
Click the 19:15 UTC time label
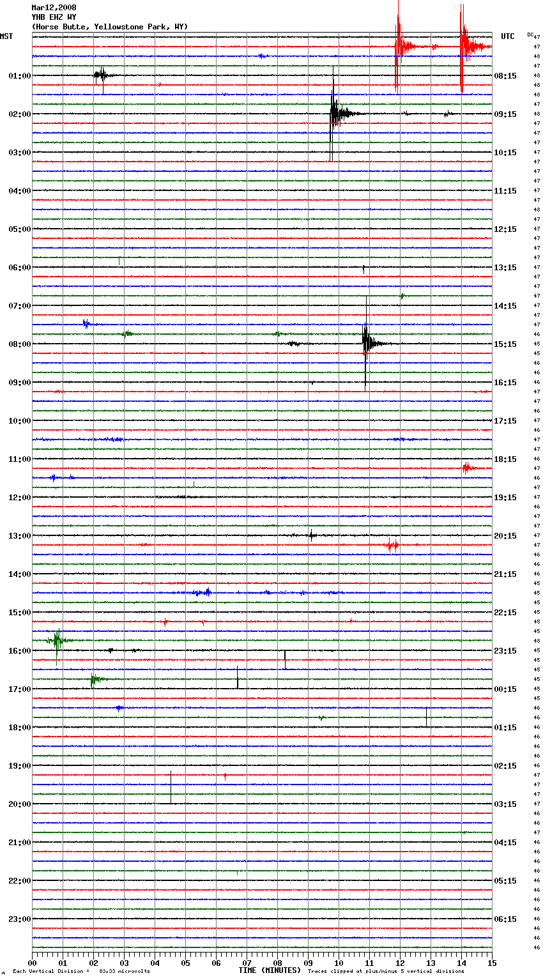[505, 498]
